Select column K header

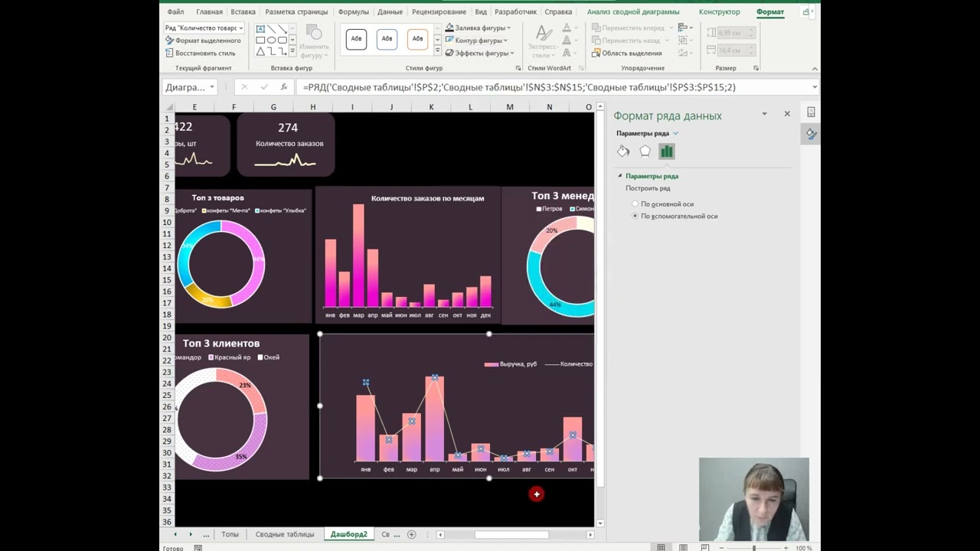(x=431, y=107)
